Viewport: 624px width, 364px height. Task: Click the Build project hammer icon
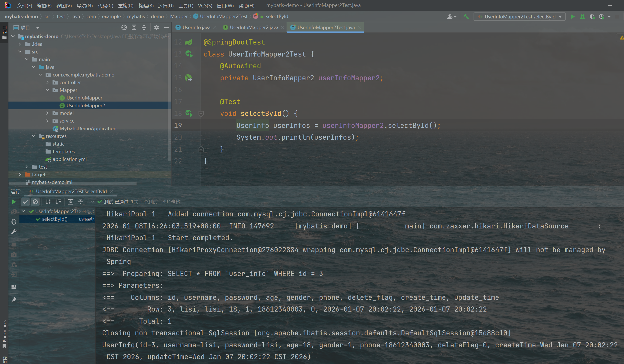(x=466, y=17)
